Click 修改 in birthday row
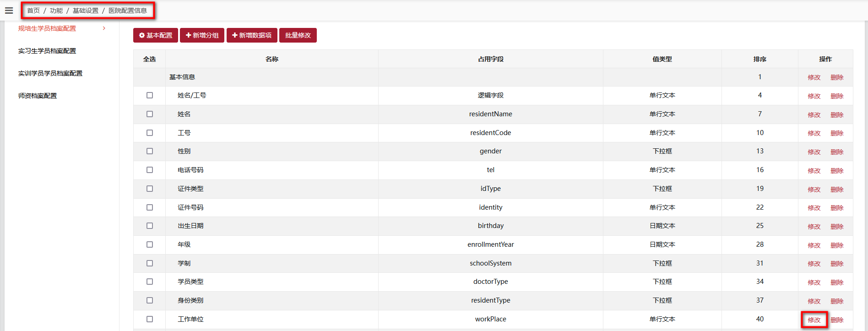The height and width of the screenshot is (331, 868). click(x=814, y=227)
